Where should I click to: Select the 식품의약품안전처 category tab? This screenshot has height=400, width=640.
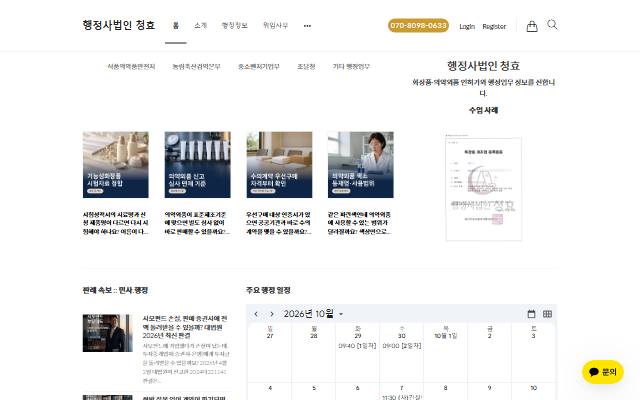131,67
